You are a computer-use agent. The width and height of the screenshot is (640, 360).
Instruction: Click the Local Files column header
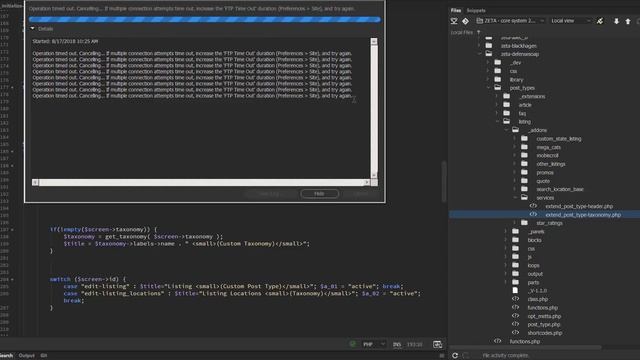(462, 32)
